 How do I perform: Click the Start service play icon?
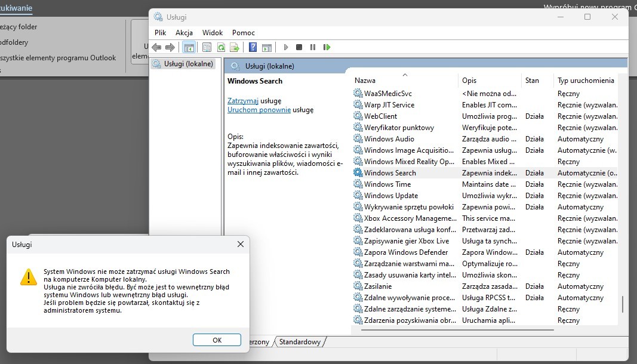pyautogui.click(x=285, y=47)
